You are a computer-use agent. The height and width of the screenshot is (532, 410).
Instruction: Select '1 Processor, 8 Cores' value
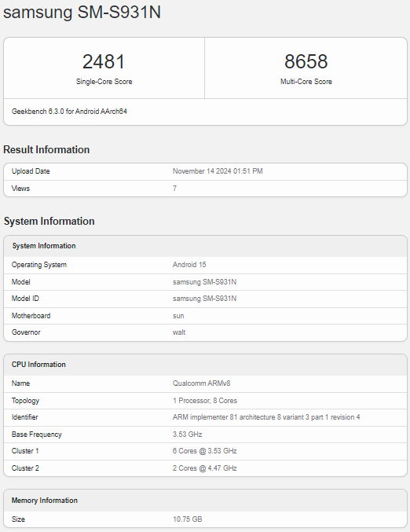click(205, 401)
